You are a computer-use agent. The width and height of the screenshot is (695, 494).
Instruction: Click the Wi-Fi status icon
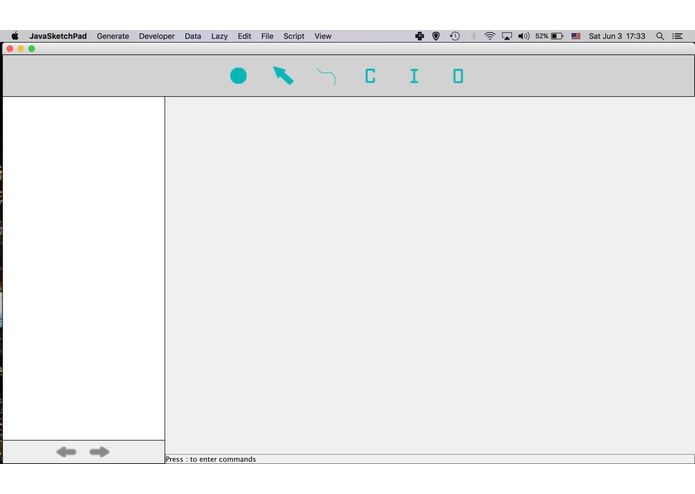pyautogui.click(x=489, y=36)
